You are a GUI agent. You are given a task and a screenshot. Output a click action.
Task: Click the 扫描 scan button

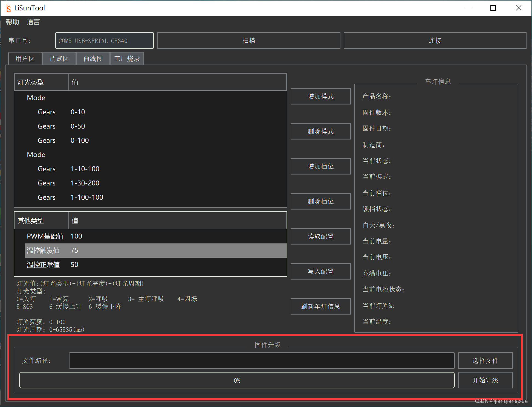coord(248,40)
